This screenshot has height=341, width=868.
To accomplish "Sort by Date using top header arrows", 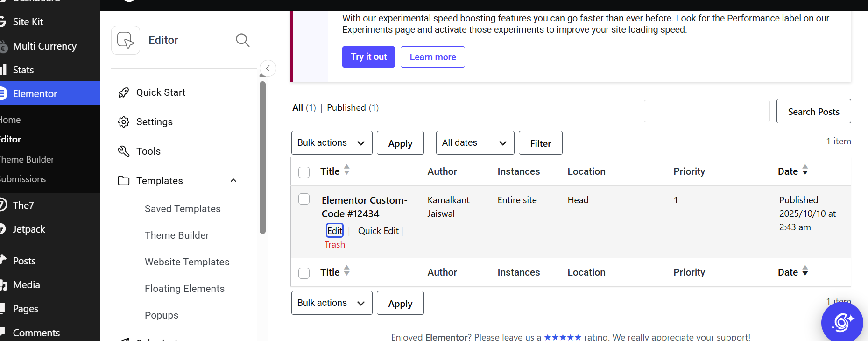I will coord(805,170).
